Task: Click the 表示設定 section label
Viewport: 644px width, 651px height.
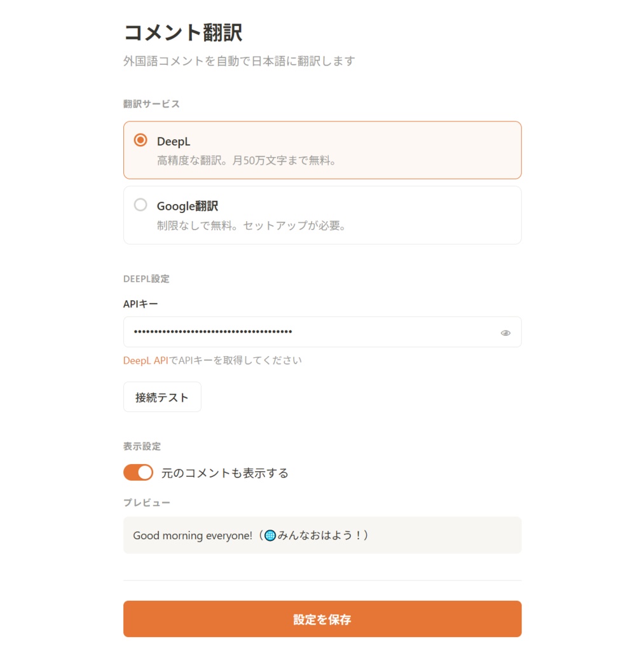Action: pyautogui.click(x=142, y=446)
